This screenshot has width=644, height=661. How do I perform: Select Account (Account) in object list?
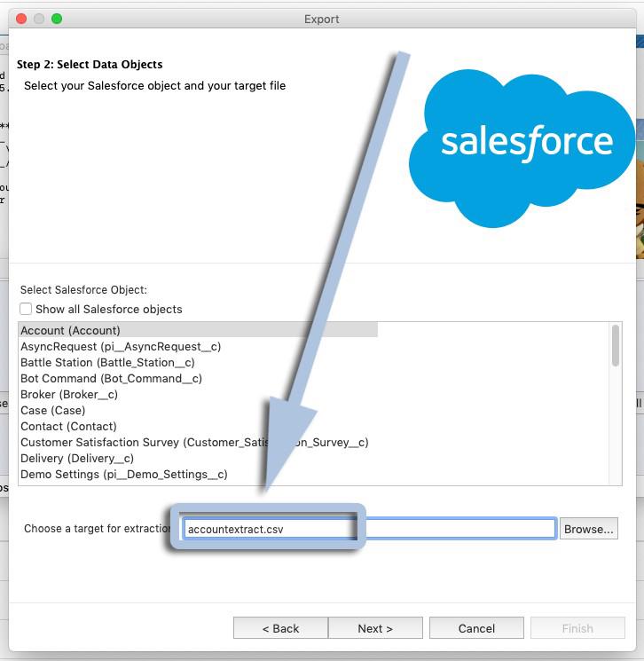[71, 331]
